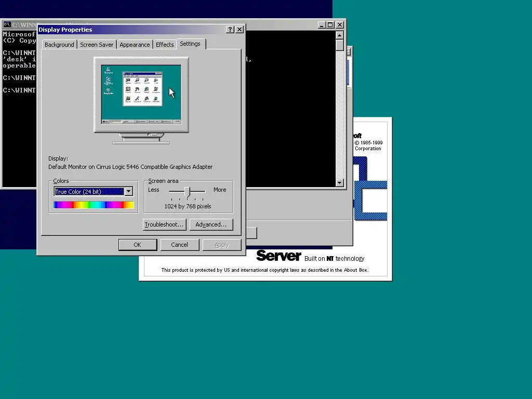Expand the Colors dropdown arrow
Screen dimensions: 532x399
pyautogui.click(x=129, y=191)
